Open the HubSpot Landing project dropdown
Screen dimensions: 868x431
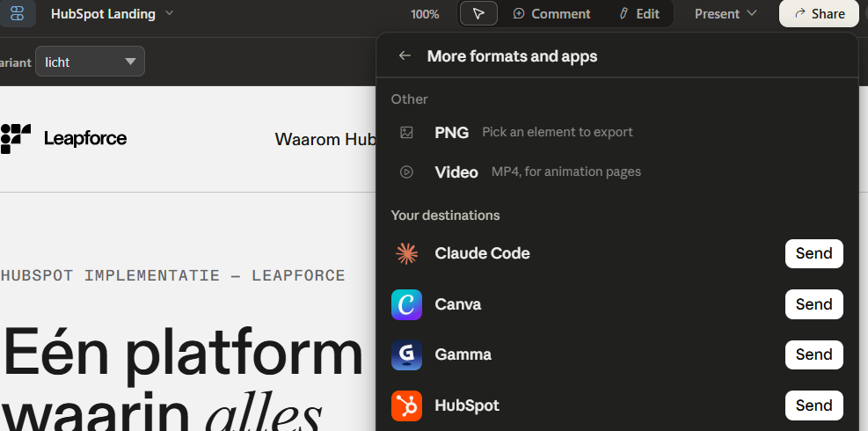point(113,14)
